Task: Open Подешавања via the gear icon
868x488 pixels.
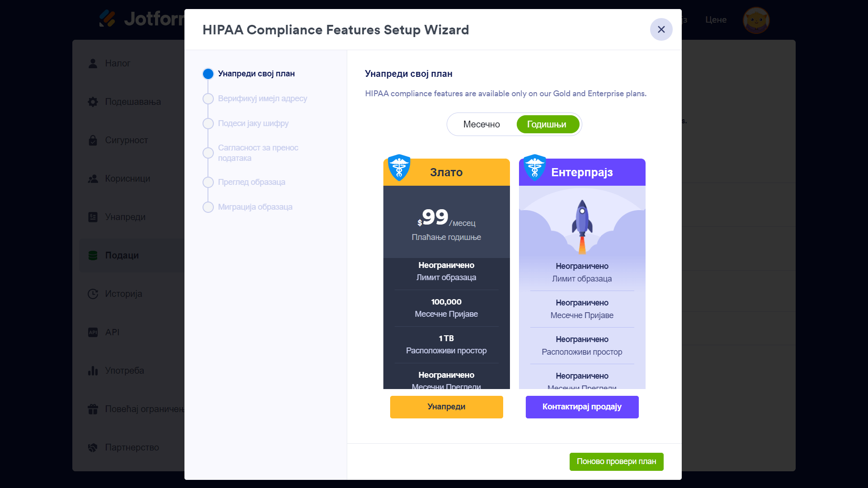Action: click(x=93, y=102)
